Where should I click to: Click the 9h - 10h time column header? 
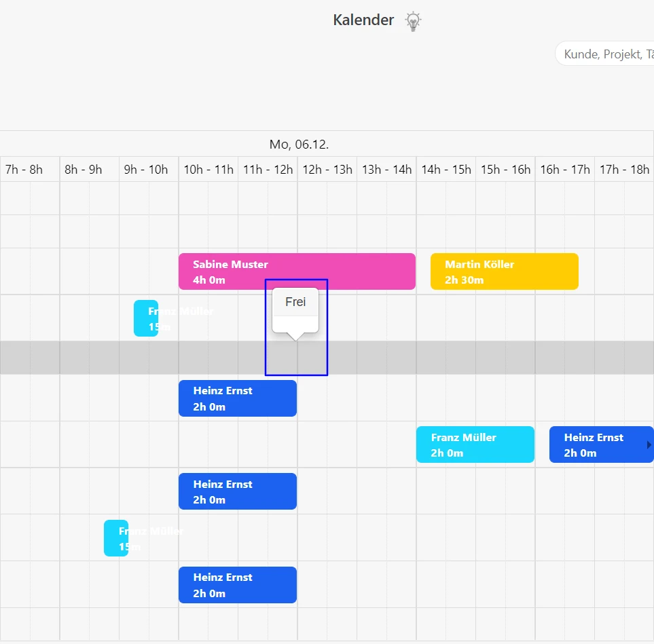[x=146, y=170]
